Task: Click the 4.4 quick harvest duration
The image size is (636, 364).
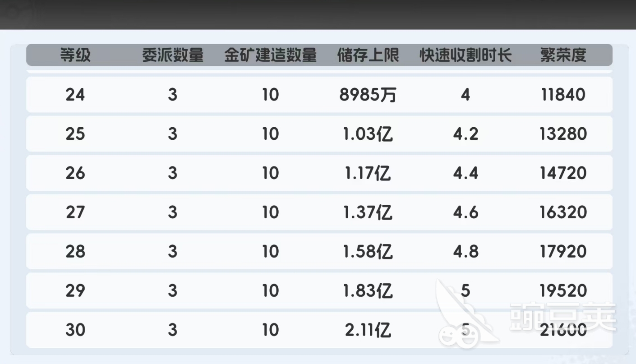Action: coord(465,173)
